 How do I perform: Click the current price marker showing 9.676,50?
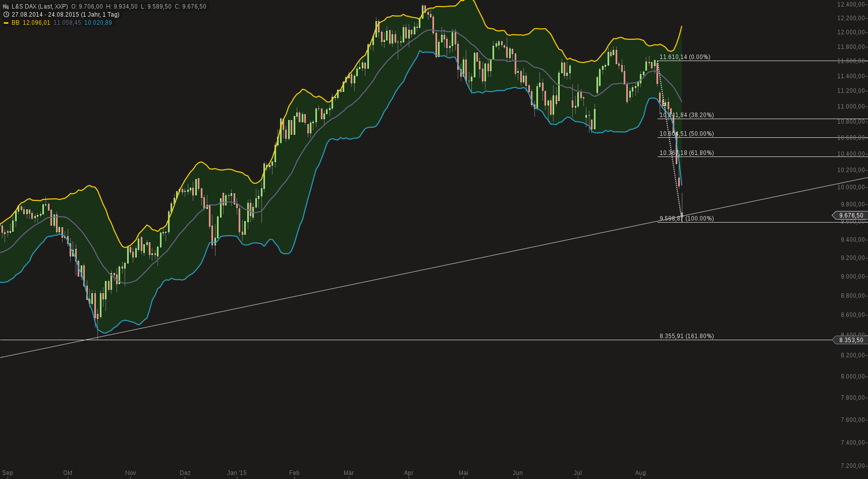[850, 216]
